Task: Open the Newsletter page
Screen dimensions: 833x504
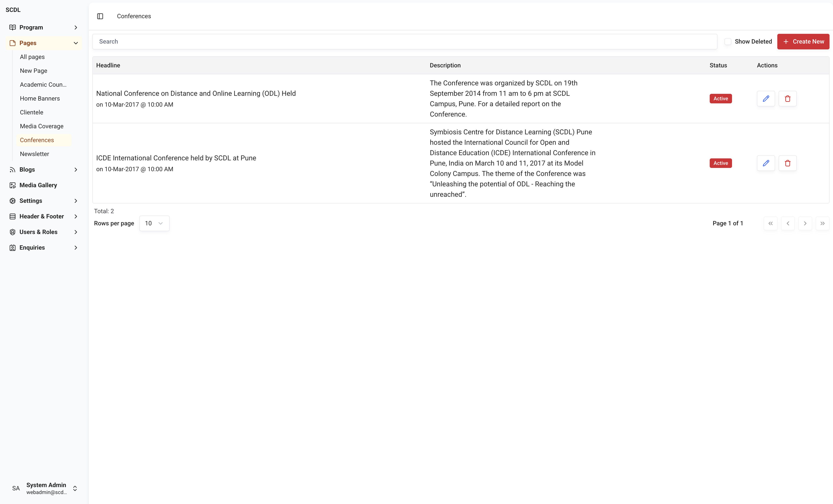Action: [x=34, y=154]
